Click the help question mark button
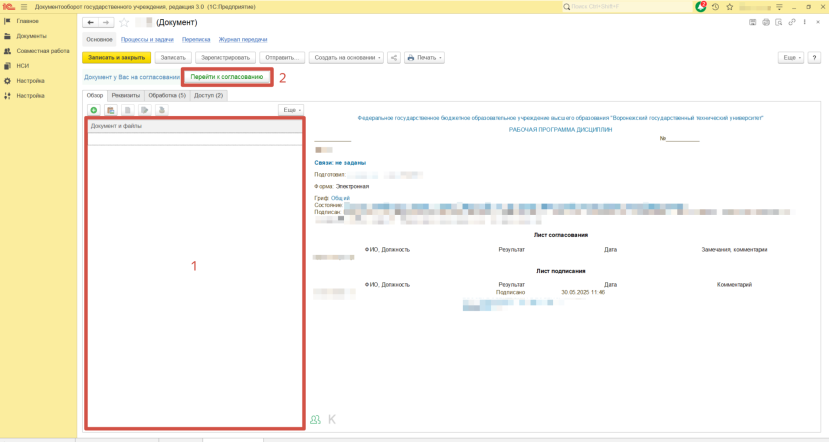Image resolution: width=829 pixels, height=442 pixels. tap(814, 58)
